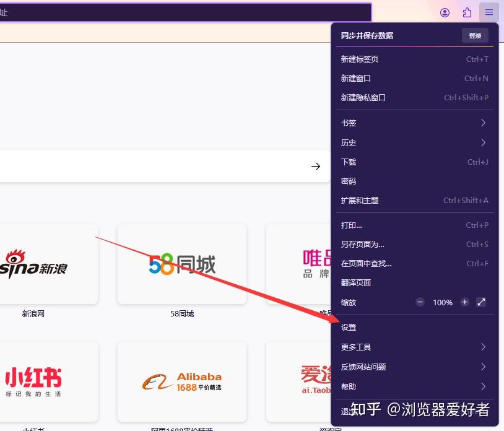504x431 pixels.
Task: Click the search box arrow icon
Action: (316, 166)
